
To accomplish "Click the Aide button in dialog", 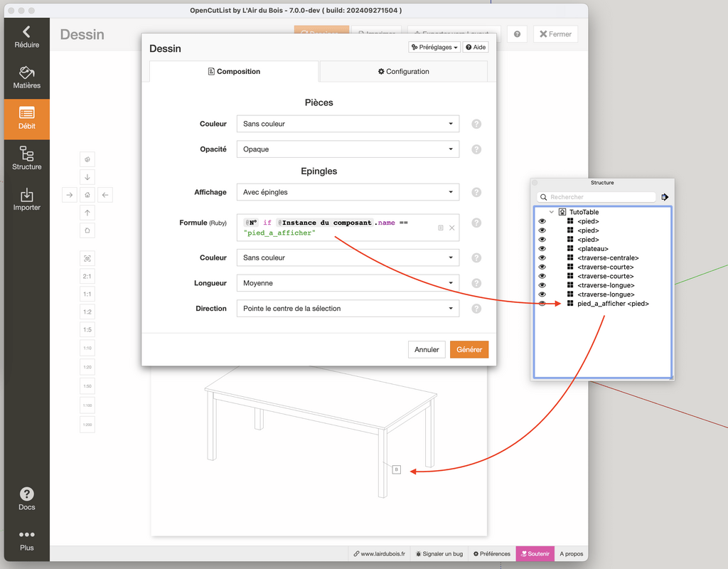I will 476,47.
